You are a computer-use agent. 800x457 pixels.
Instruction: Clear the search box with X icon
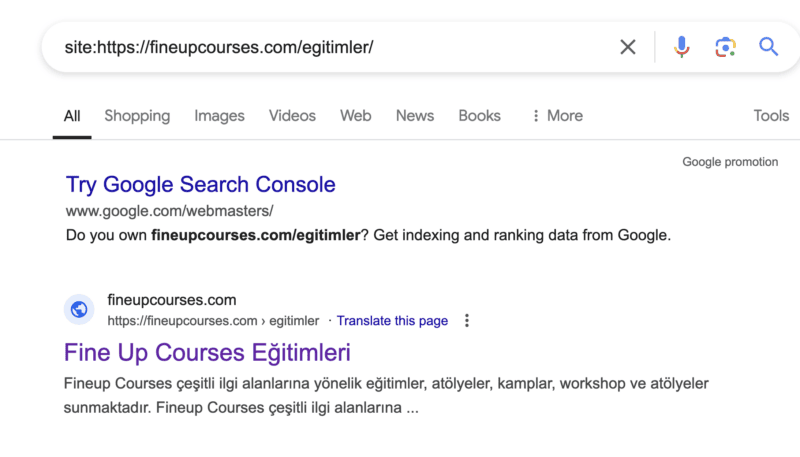point(628,47)
